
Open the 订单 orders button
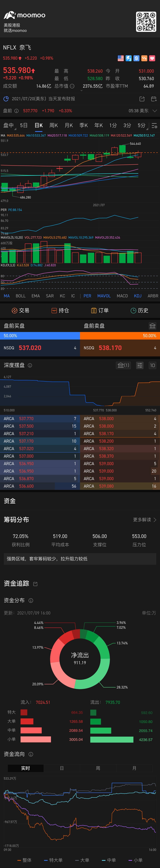[100, 310]
